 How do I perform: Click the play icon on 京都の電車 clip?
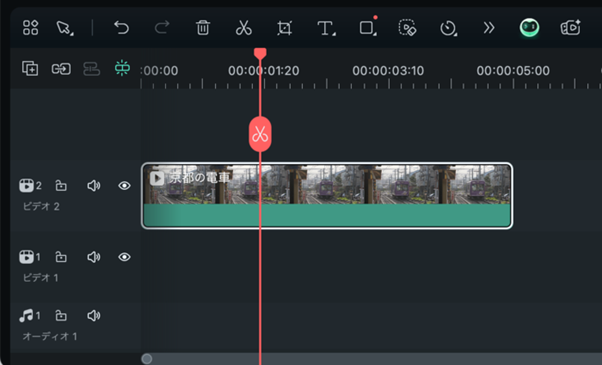(157, 178)
